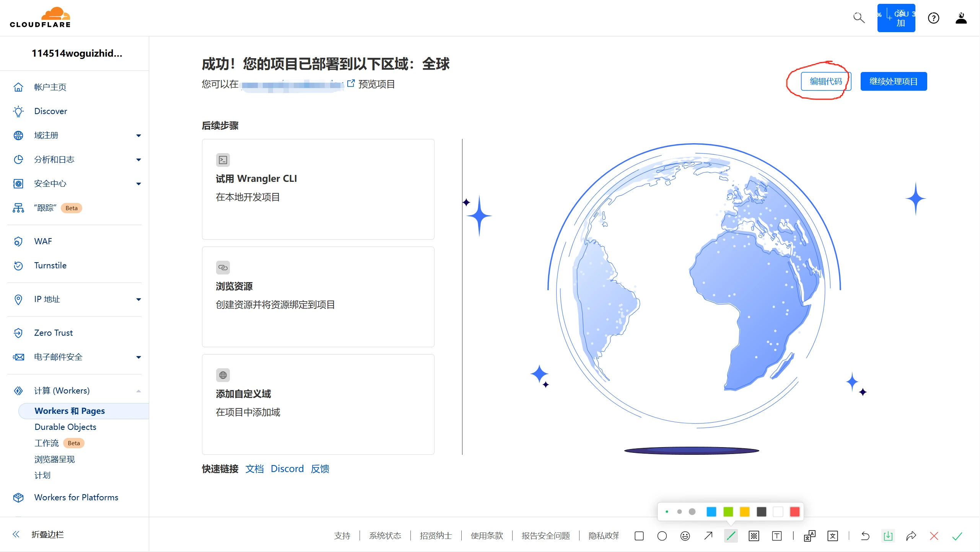
Task: Choose the largest pen stroke size dot
Action: point(692,512)
